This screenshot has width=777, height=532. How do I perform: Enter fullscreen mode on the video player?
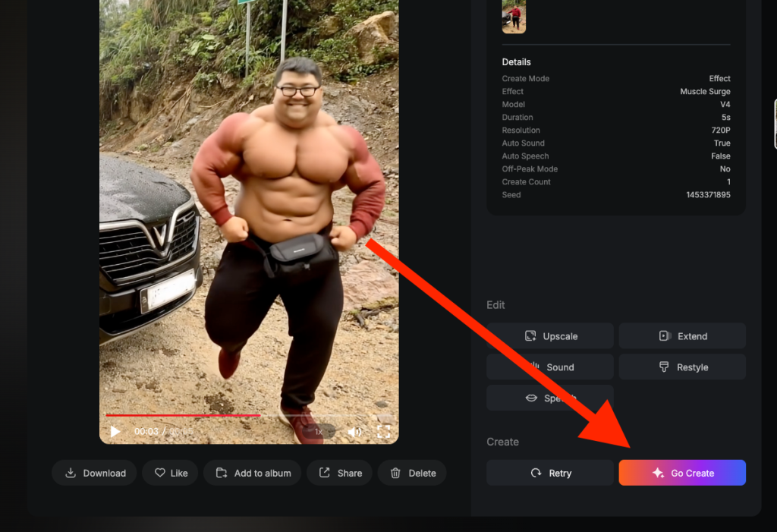(x=384, y=432)
